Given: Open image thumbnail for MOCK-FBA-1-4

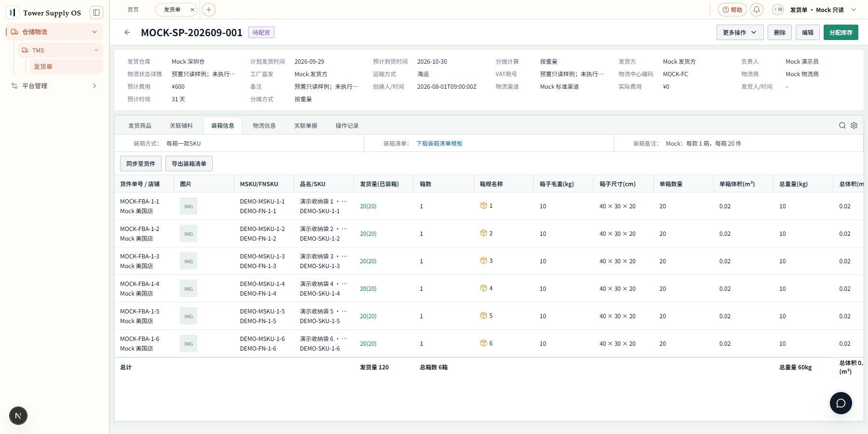Looking at the screenshot, I should pyautogui.click(x=189, y=288).
